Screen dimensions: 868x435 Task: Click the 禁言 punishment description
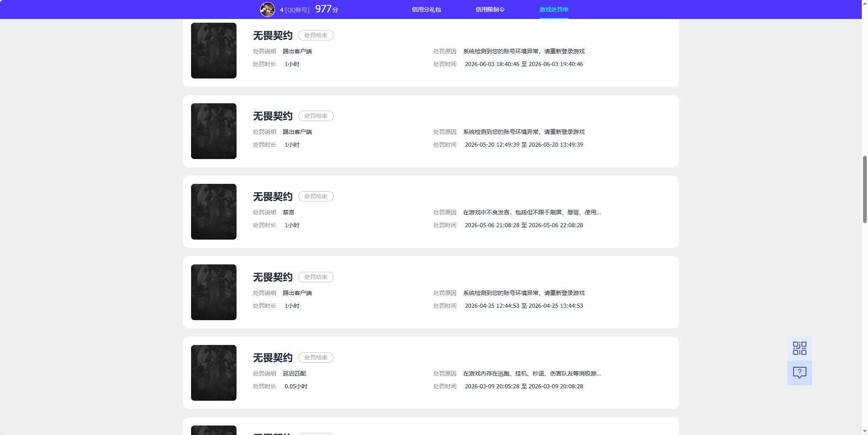(289, 212)
